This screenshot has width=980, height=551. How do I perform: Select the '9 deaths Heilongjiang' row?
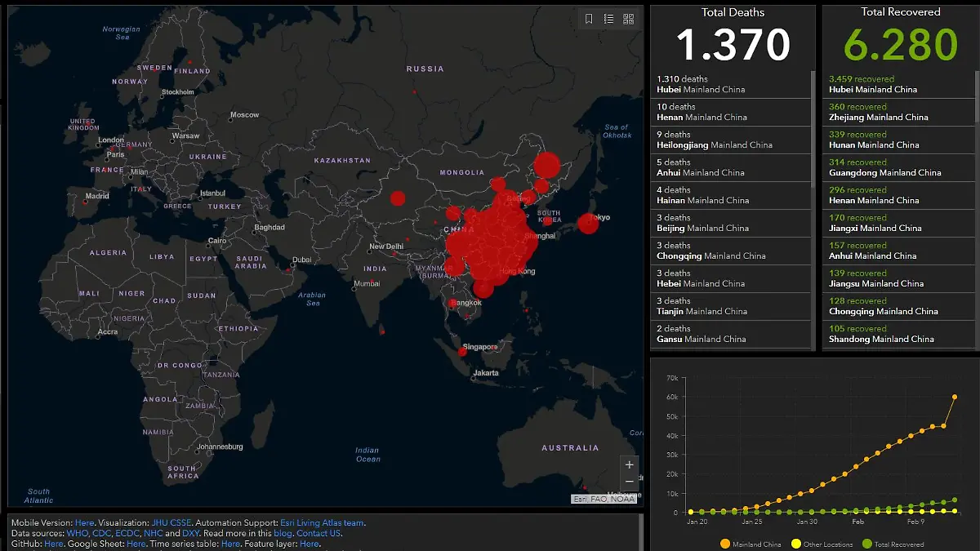pos(732,140)
